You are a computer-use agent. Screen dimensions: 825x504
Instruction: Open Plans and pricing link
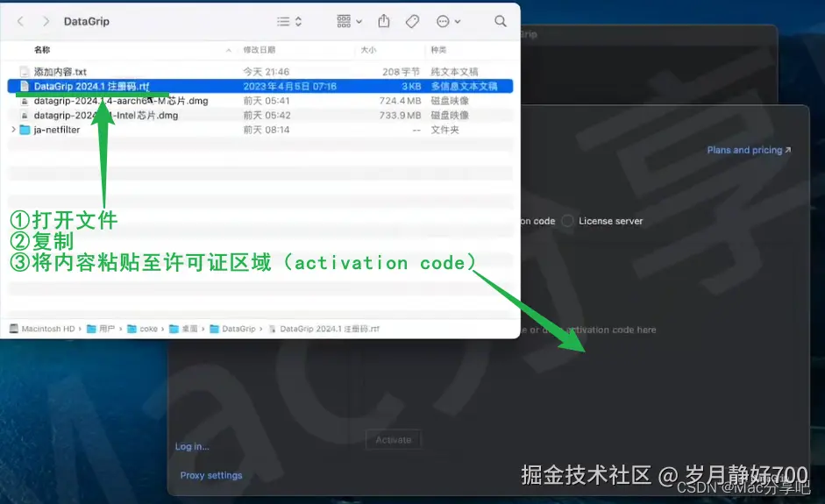[749, 150]
